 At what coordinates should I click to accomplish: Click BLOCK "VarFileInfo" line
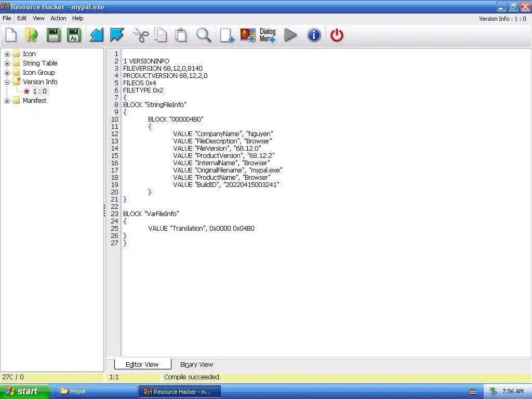point(151,214)
